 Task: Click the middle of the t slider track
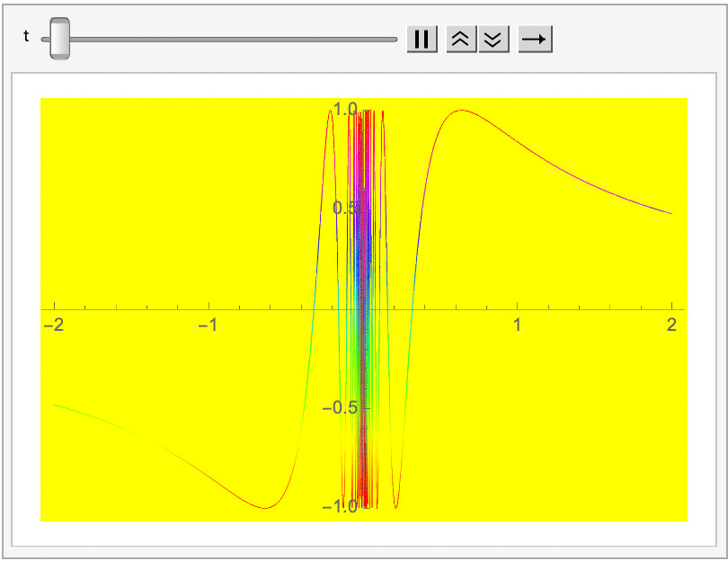coord(220,40)
